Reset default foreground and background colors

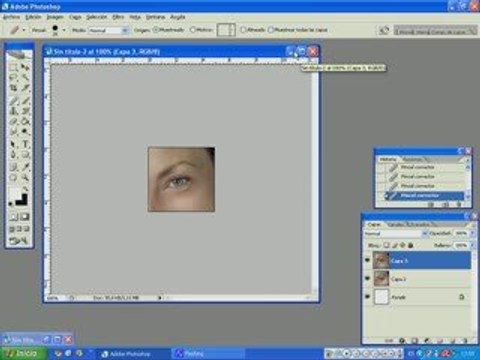[x=11, y=204]
